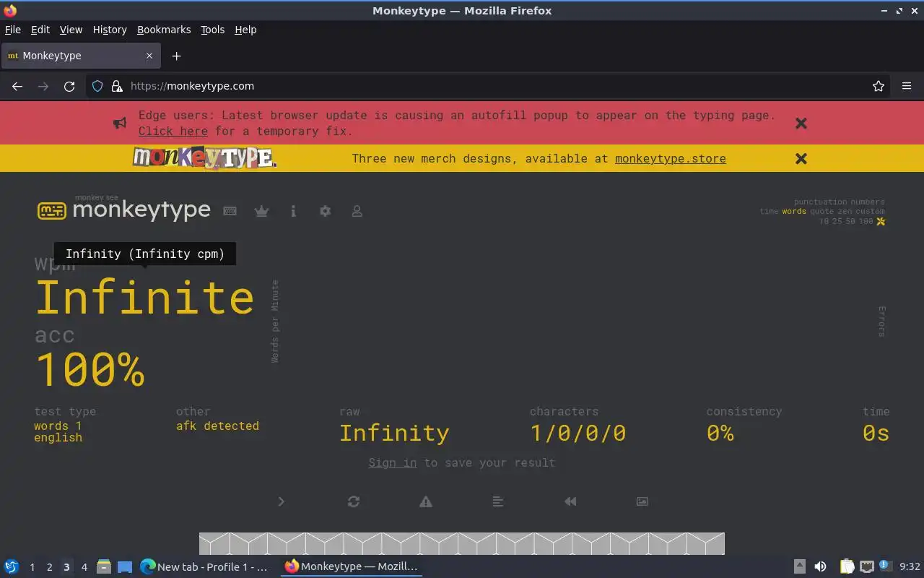The width and height of the screenshot is (924, 578).
Task: Open the History menu
Action: [110, 30]
